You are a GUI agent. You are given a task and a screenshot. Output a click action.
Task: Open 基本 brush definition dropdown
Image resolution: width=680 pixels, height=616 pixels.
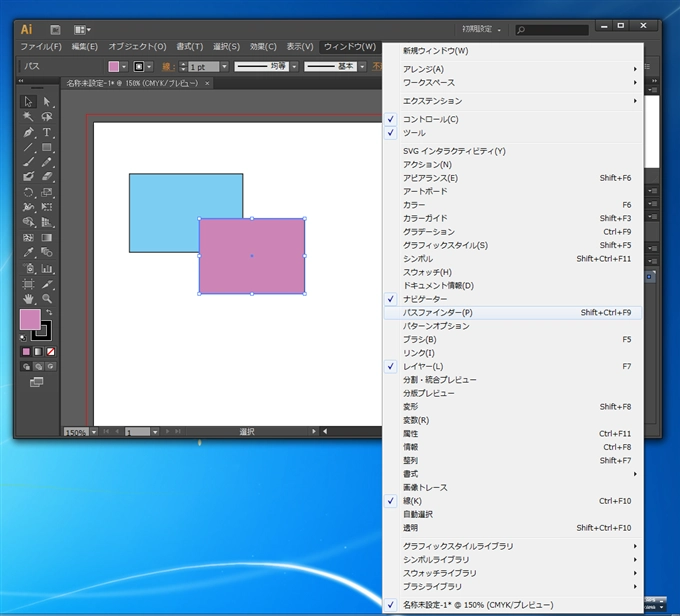point(362,67)
